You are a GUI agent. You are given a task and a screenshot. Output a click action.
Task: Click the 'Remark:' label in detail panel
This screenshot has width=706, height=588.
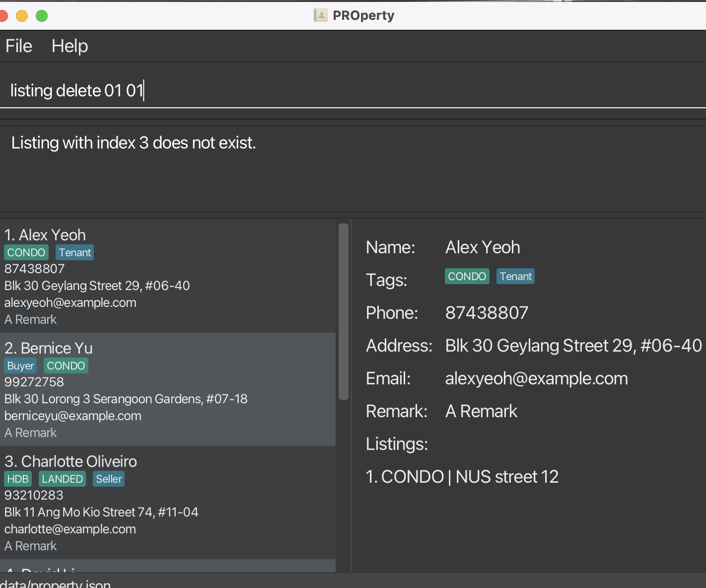(396, 411)
